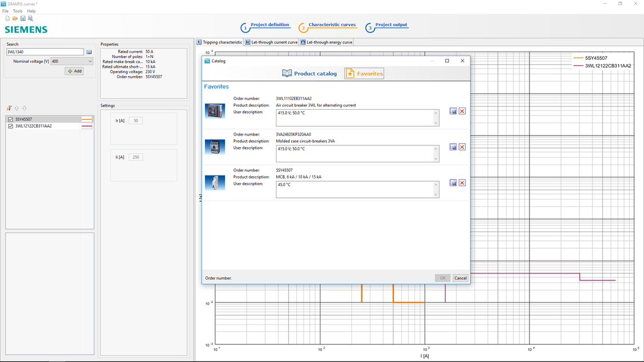The height and width of the screenshot is (362, 644).
Task: Toggle visibility checkbox of the selected breaker
Action: (10, 118)
